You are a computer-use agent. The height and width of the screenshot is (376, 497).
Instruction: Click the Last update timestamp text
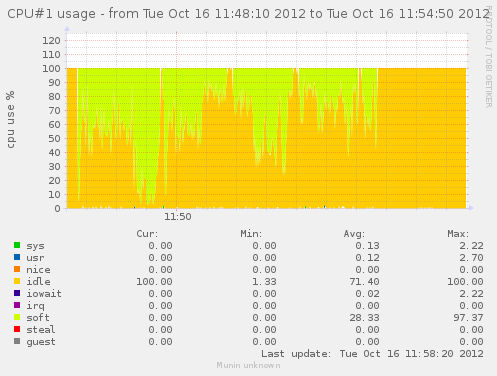point(372,354)
